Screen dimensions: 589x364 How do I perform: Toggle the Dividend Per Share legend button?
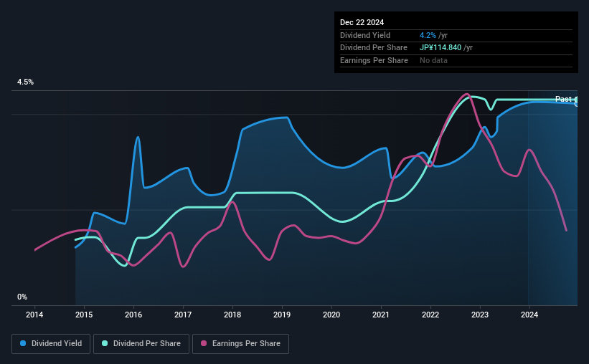141,344
